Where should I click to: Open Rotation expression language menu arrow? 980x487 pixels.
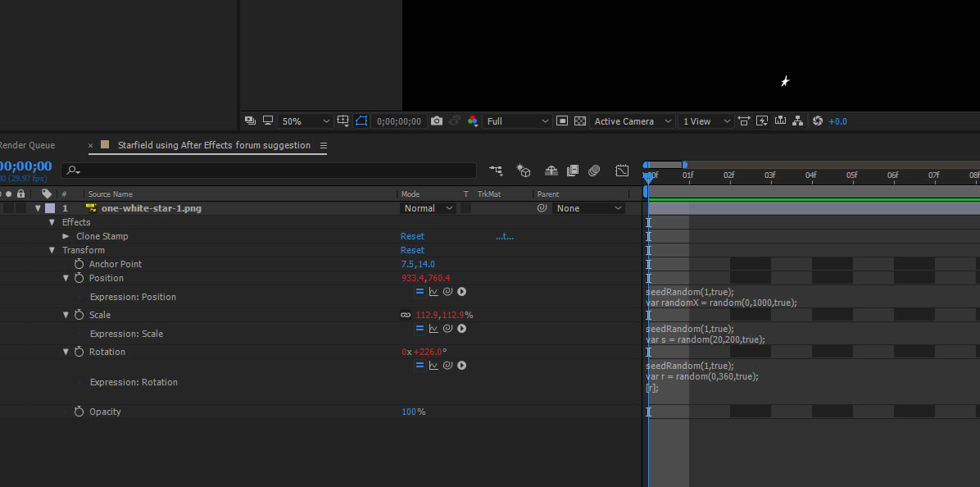(x=462, y=365)
